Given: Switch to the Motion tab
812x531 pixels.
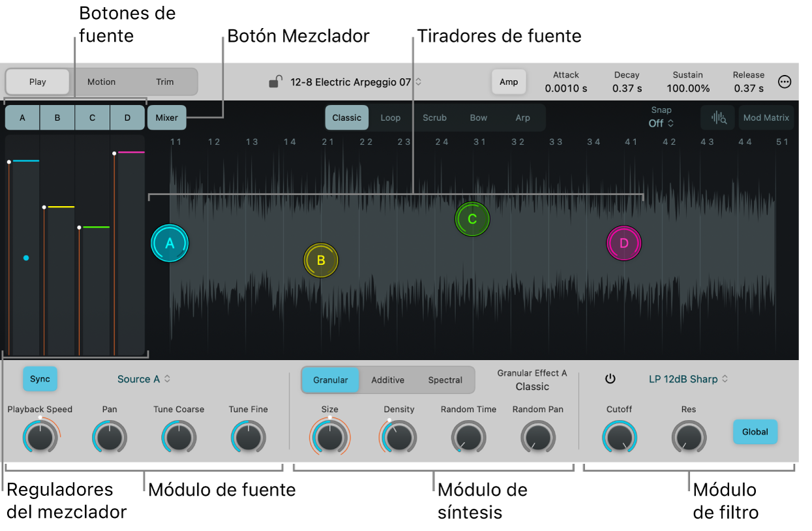Looking at the screenshot, I should pos(101,82).
